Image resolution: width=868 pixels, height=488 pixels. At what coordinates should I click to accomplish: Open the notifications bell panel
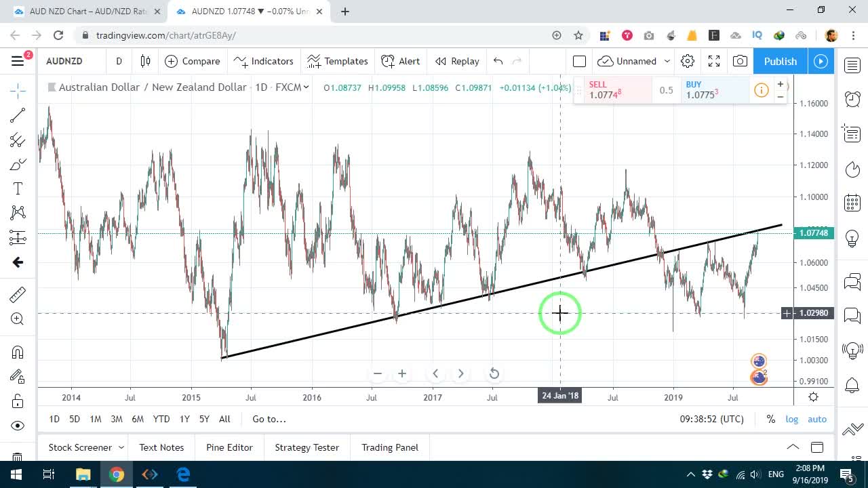(x=852, y=386)
